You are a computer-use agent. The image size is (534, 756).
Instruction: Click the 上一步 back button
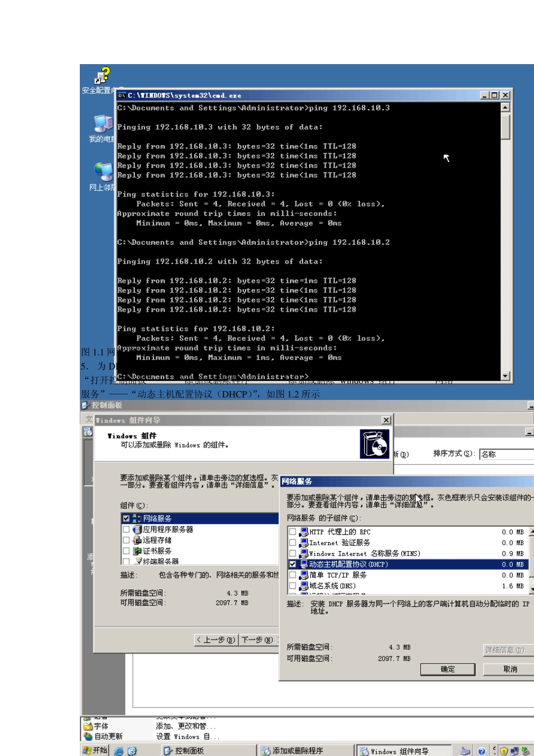(x=216, y=640)
